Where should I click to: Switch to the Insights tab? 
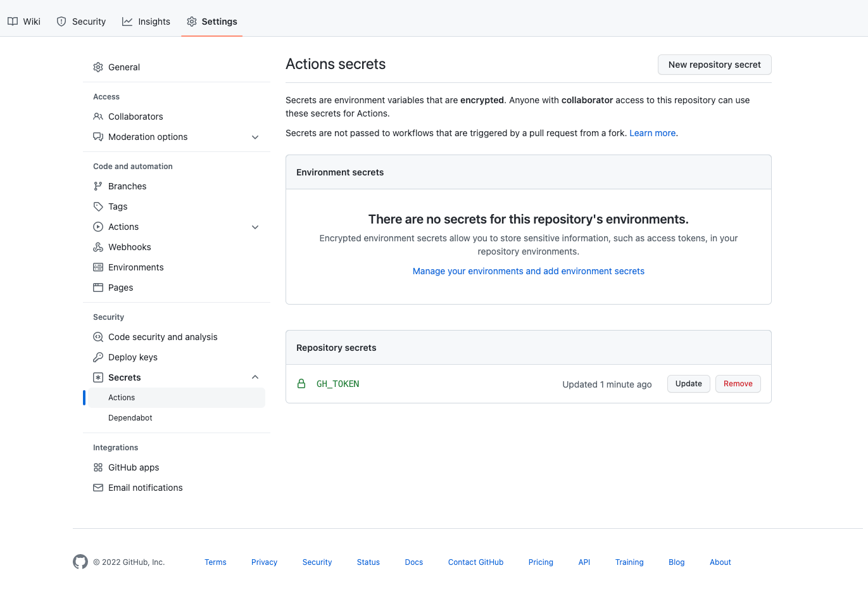tap(146, 22)
